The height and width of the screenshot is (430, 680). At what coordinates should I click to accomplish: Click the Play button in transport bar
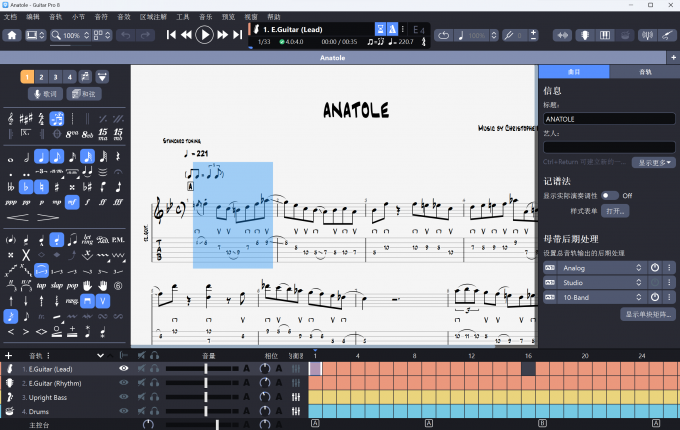[204, 35]
